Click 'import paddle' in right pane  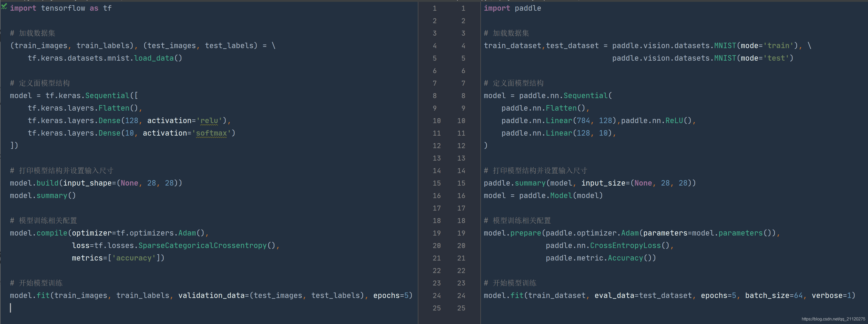tap(512, 8)
